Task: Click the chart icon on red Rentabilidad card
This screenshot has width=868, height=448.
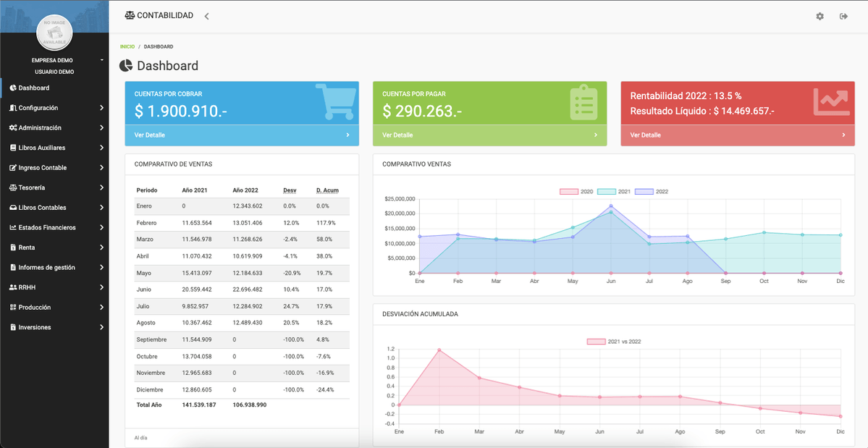Action: pyautogui.click(x=830, y=102)
